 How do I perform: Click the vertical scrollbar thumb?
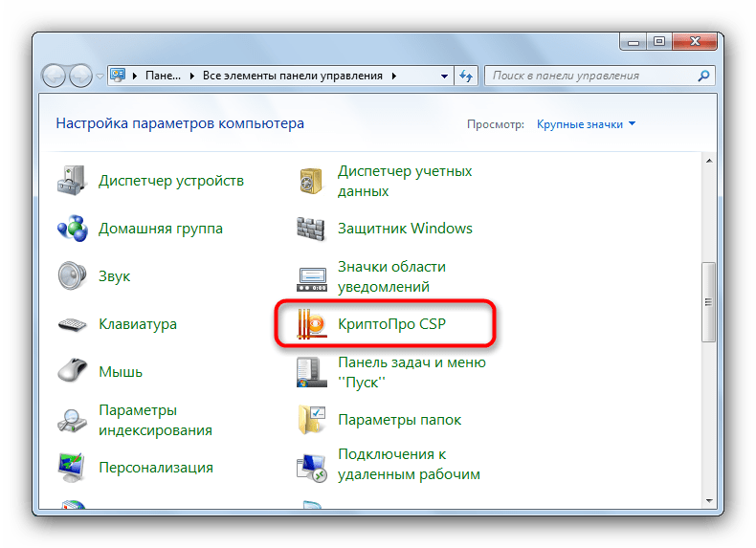click(x=709, y=301)
